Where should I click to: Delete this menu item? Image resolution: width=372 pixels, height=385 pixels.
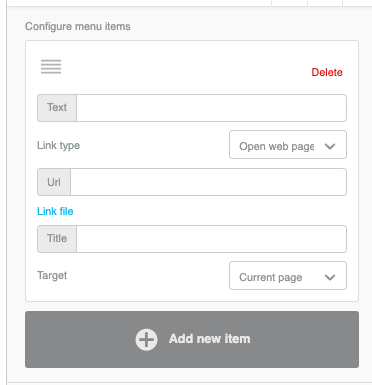(327, 72)
